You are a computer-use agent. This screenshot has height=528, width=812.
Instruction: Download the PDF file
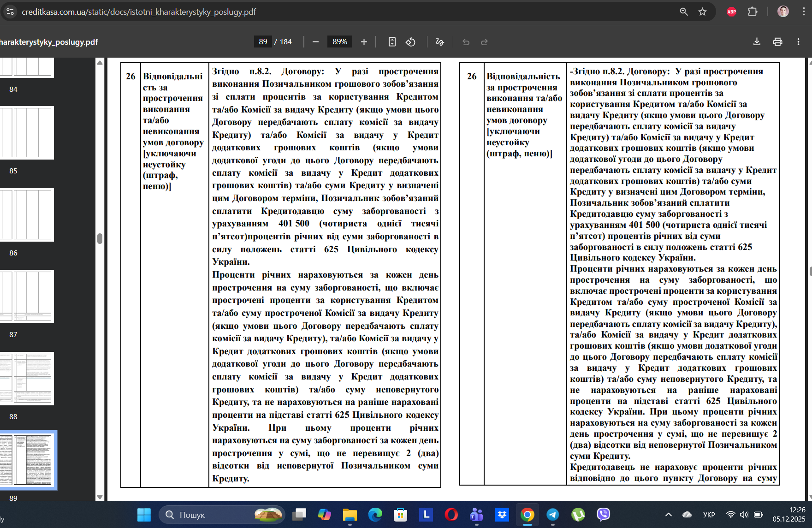click(757, 42)
